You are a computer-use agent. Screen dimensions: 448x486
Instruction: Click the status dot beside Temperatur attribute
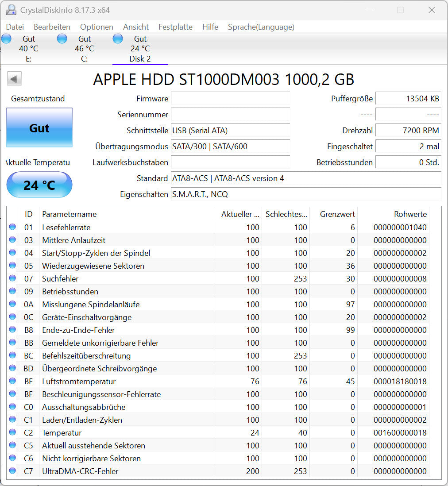(12, 432)
